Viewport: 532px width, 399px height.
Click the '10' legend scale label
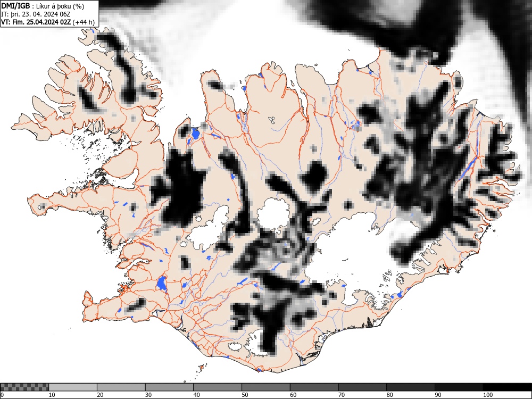pyautogui.click(x=52, y=395)
